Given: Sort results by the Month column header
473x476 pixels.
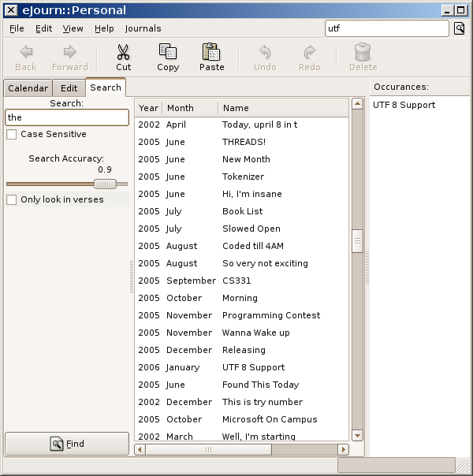Looking at the screenshot, I should [190, 108].
